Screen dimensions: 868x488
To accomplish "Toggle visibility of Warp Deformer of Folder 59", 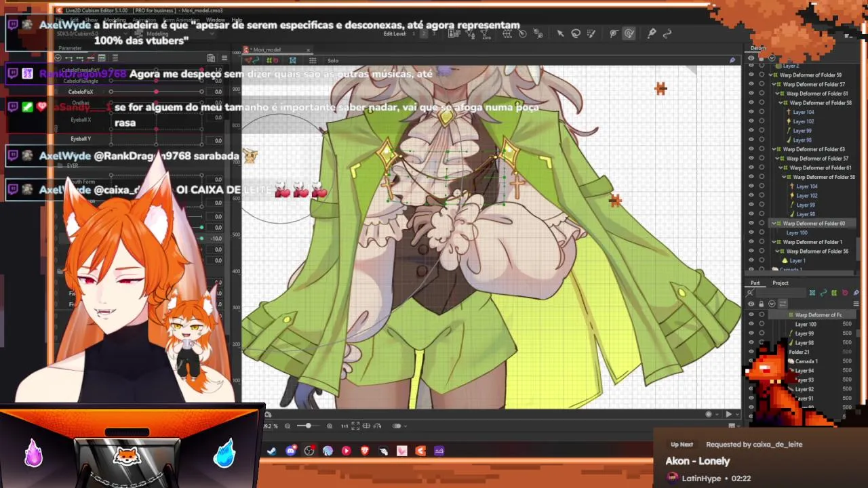I will [751, 75].
